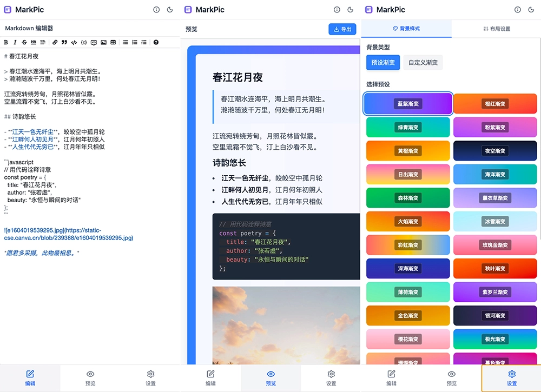Insert a blockquote with the quote icon
This screenshot has height=392, width=541.
(64, 42)
